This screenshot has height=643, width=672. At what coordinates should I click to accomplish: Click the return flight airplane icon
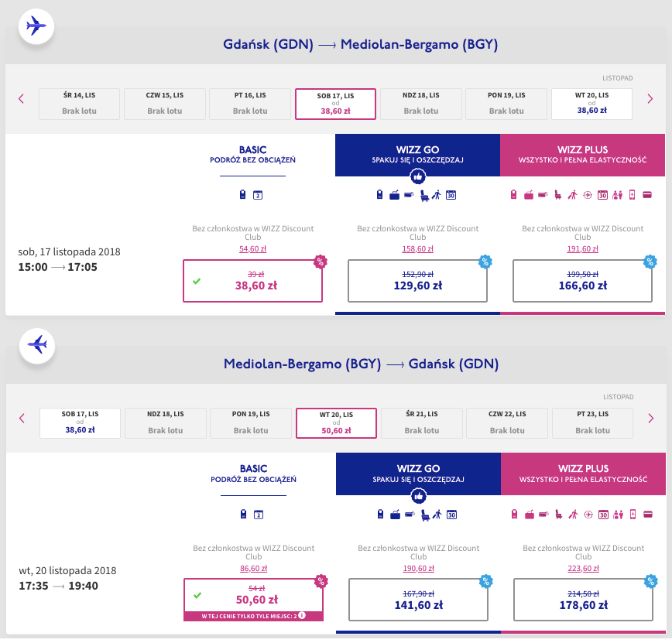[36, 344]
